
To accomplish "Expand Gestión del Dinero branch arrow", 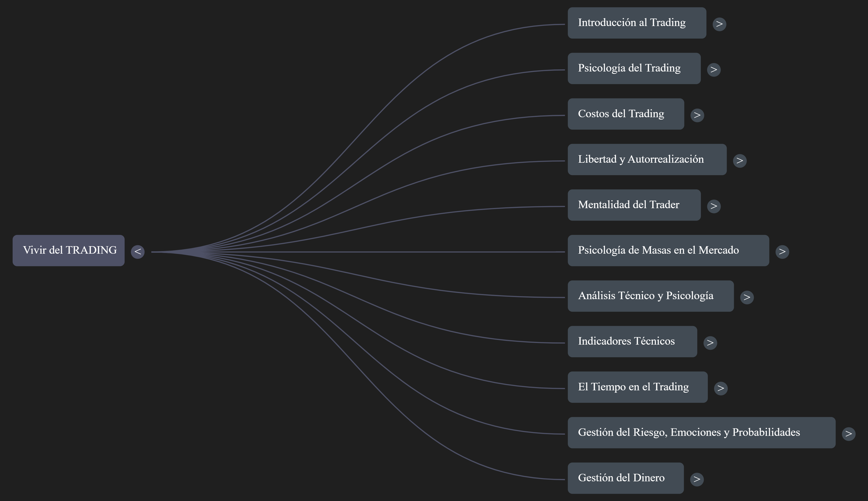I will coord(697,479).
